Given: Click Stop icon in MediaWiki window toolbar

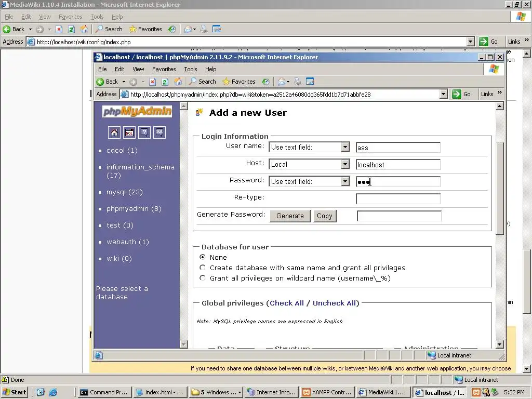Looking at the screenshot, I should (59, 29).
